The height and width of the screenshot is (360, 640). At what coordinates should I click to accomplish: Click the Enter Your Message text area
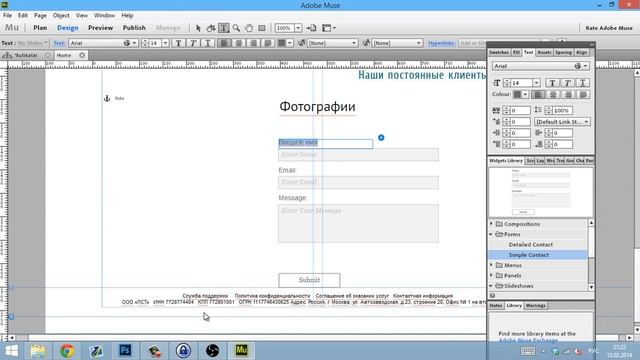coord(358,223)
